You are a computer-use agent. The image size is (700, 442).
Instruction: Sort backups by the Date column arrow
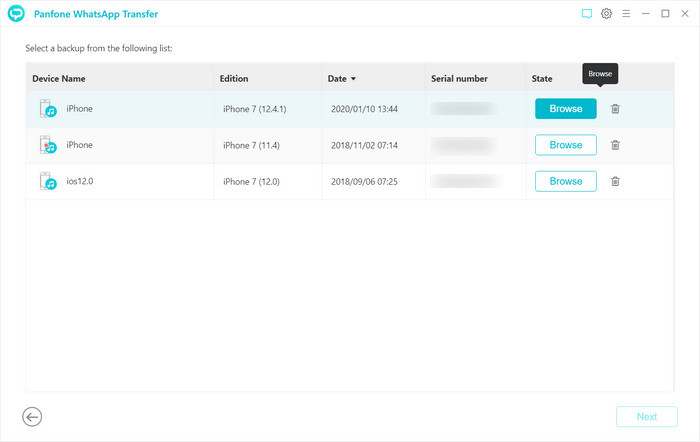[x=353, y=78]
